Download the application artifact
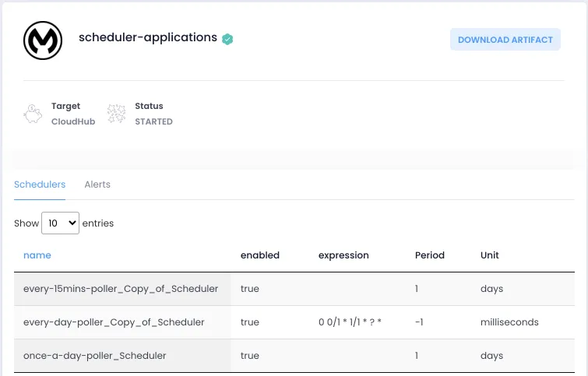This screenshot has width=588, height=376. [505, 40]
